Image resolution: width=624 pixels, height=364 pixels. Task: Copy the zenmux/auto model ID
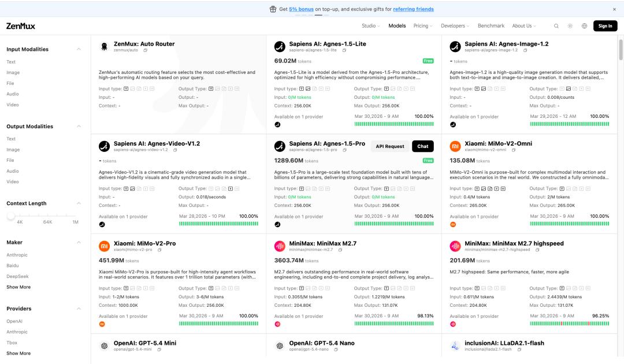pyautogui.click(x=145, y=50)
